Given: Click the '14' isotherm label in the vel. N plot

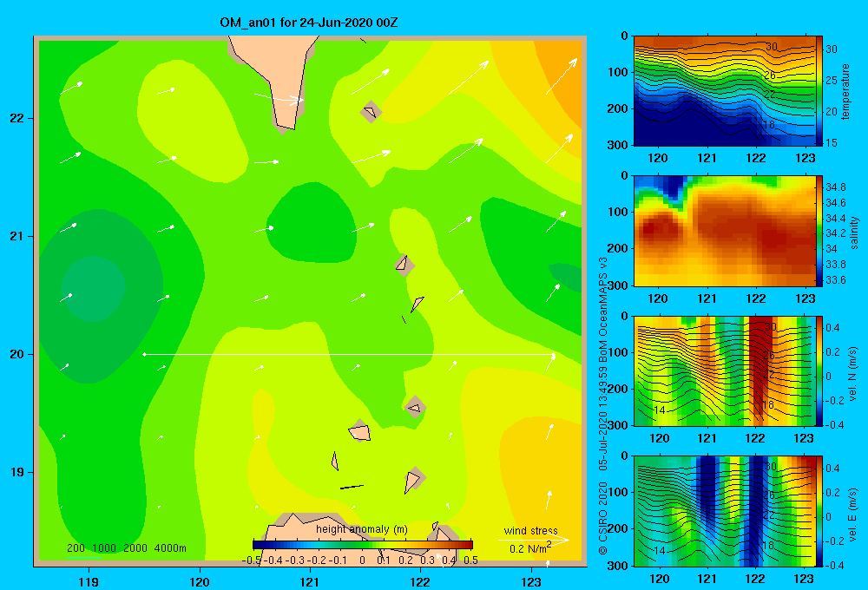Looking at the screenshot, I should pos(659,410).
